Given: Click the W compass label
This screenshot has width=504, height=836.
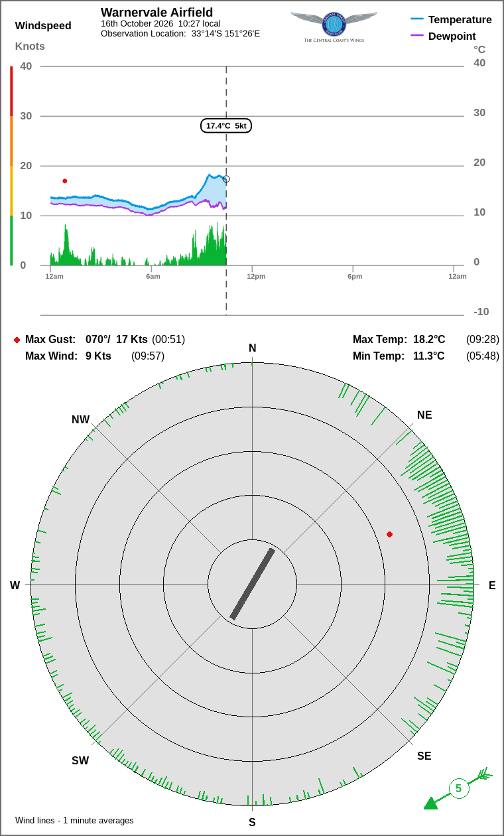Looking at the screenshot, I should pyautogui.click(x=15, y=586).
